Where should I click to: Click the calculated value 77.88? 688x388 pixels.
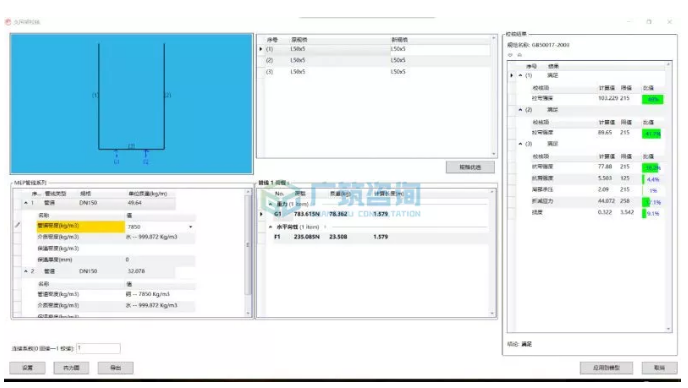click(x=605, y=167)
